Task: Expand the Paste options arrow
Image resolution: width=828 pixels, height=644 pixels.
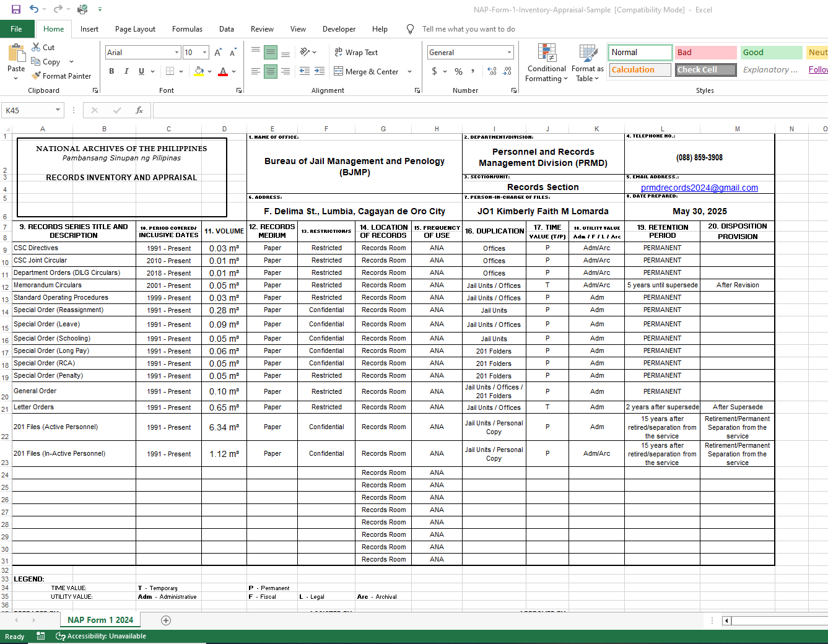Action: click(x=16, y=78)
